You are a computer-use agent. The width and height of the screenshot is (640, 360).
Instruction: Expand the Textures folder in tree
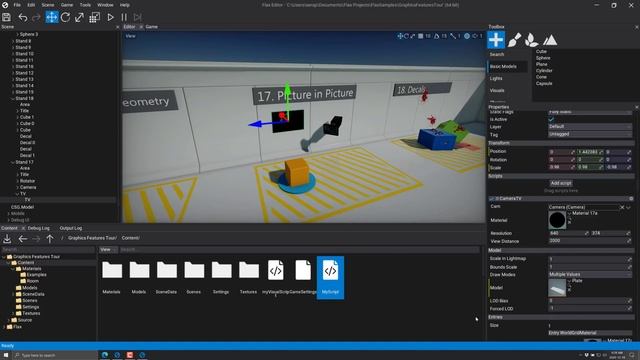[13, 313]
